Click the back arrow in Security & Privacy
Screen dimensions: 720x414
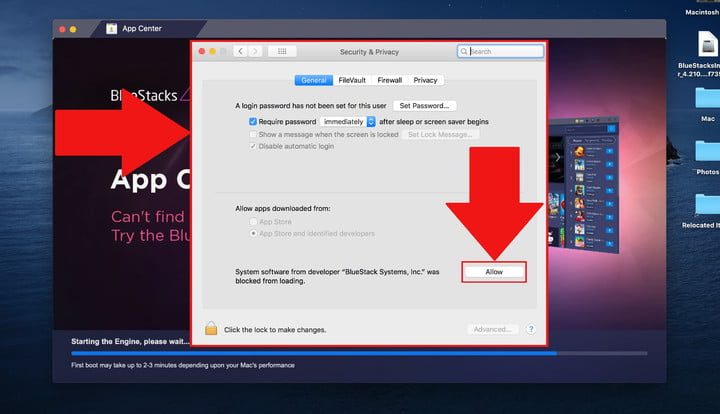click(241, 51)
